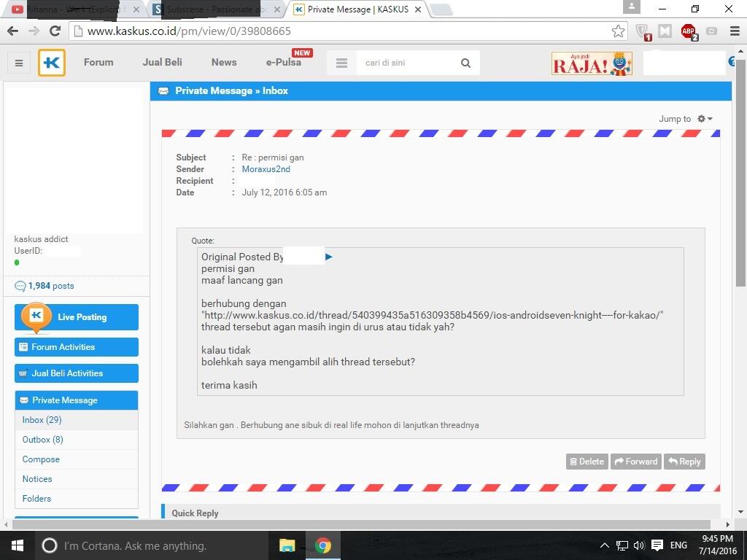The width and height of the screenshot is (747, 560).
Task: Expand the settings gear dropdown
Action: pyautogui.click(x=705, y=119)
